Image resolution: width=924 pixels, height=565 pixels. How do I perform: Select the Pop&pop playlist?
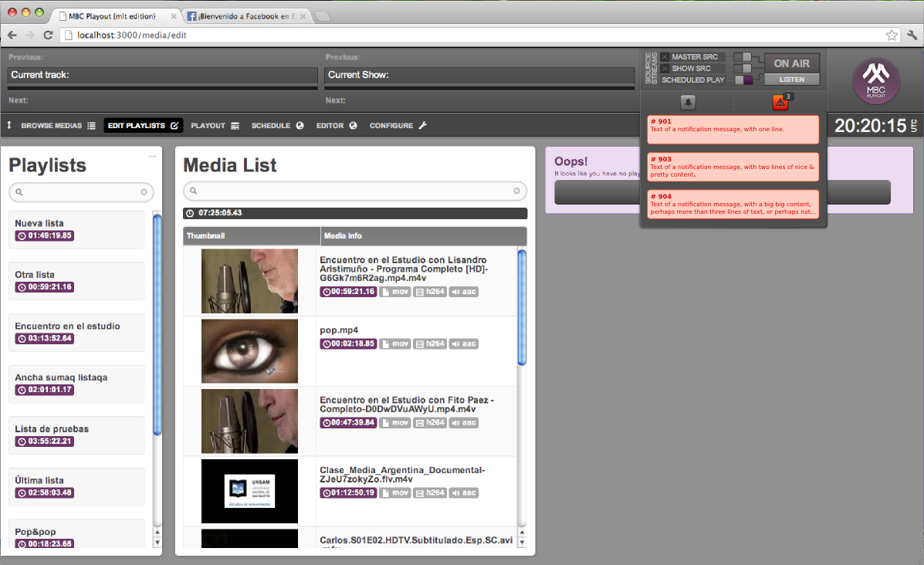pos(76,534)
